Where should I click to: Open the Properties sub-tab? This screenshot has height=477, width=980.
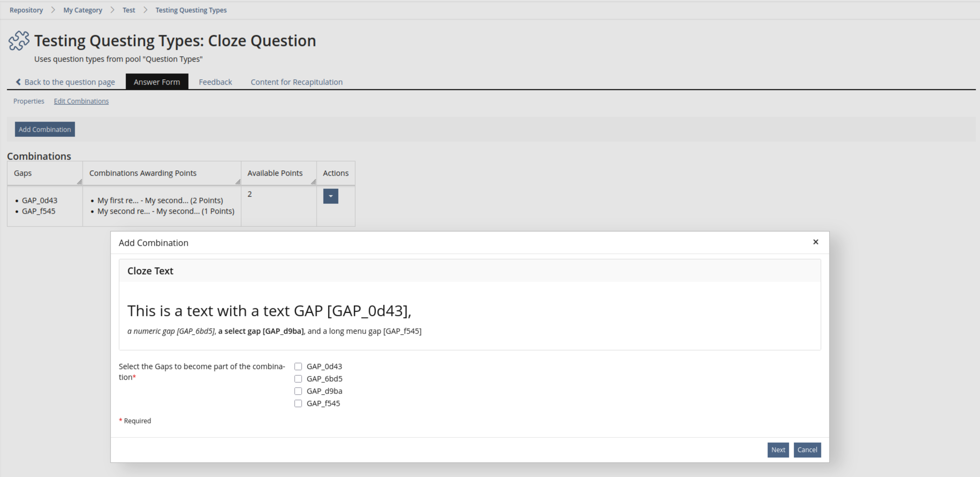tap(29, 101)
